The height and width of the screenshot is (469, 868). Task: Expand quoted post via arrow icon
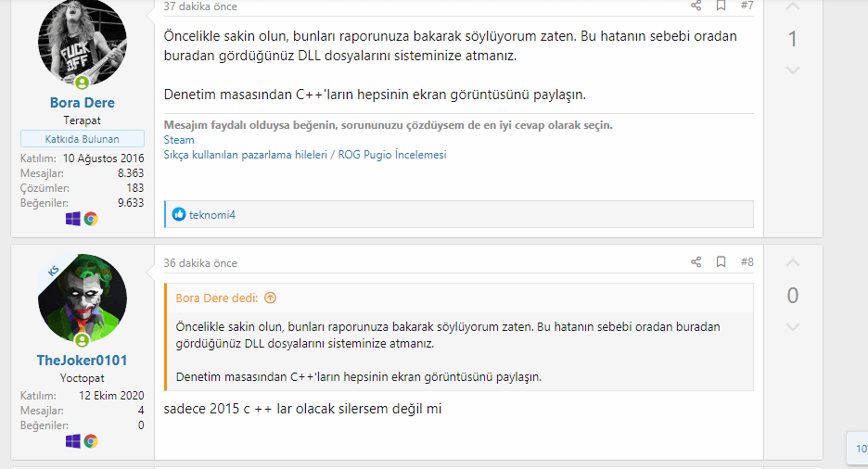[270, 298]
